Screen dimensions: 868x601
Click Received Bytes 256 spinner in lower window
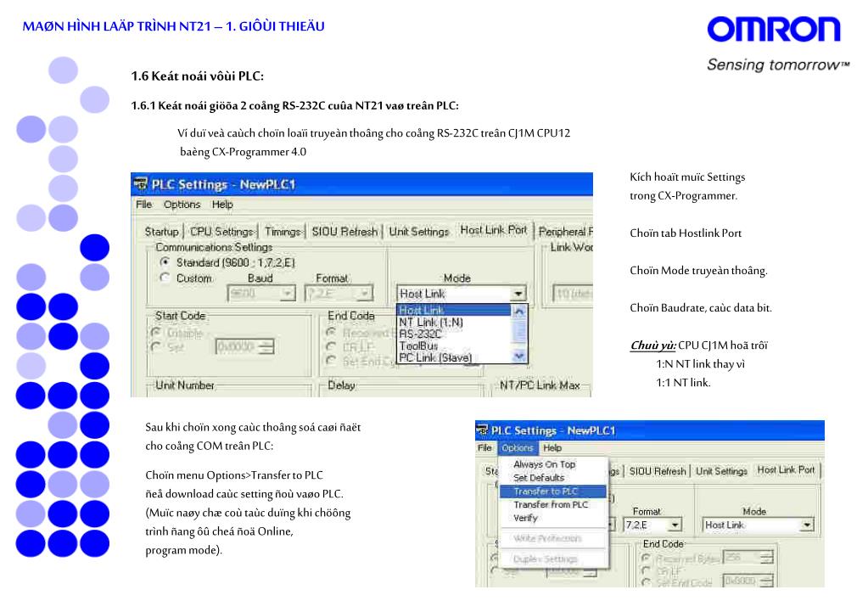[766, 557]
